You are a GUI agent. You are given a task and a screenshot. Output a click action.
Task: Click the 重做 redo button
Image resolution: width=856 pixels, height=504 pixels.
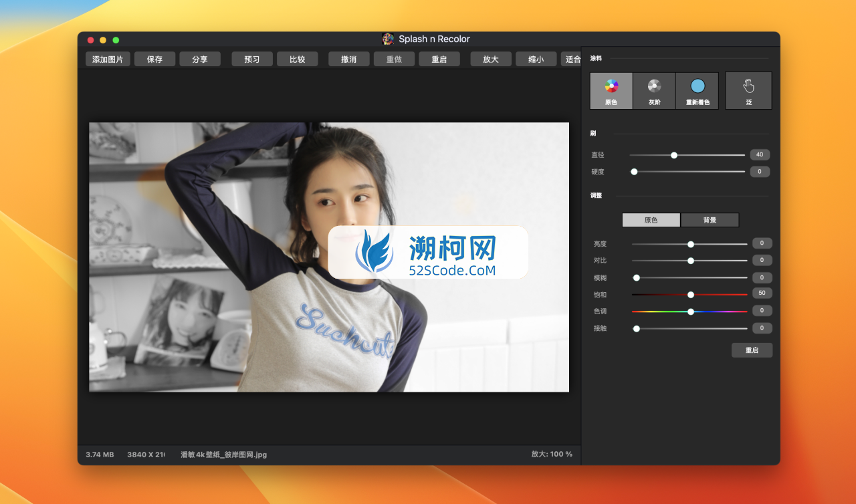point(394,59)
